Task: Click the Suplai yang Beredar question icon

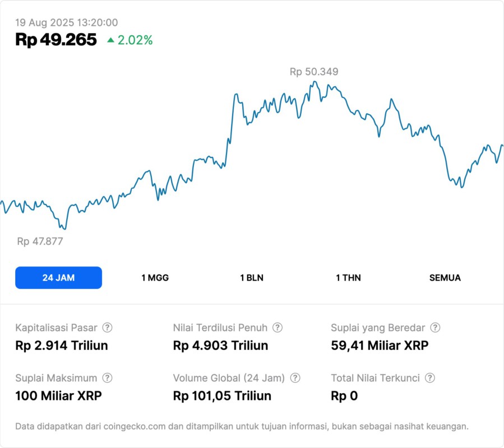Action: 435,328
